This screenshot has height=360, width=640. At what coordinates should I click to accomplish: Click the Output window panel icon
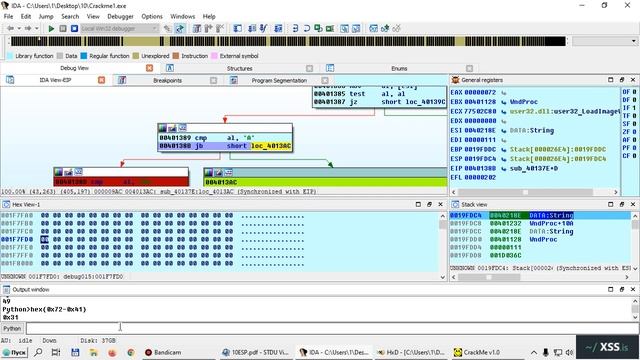pos(6,289)
